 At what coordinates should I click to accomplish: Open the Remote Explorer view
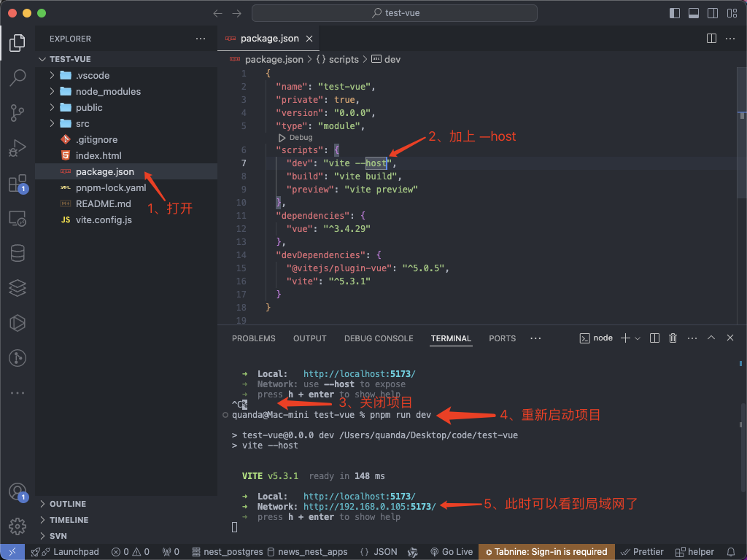(18, 219)
